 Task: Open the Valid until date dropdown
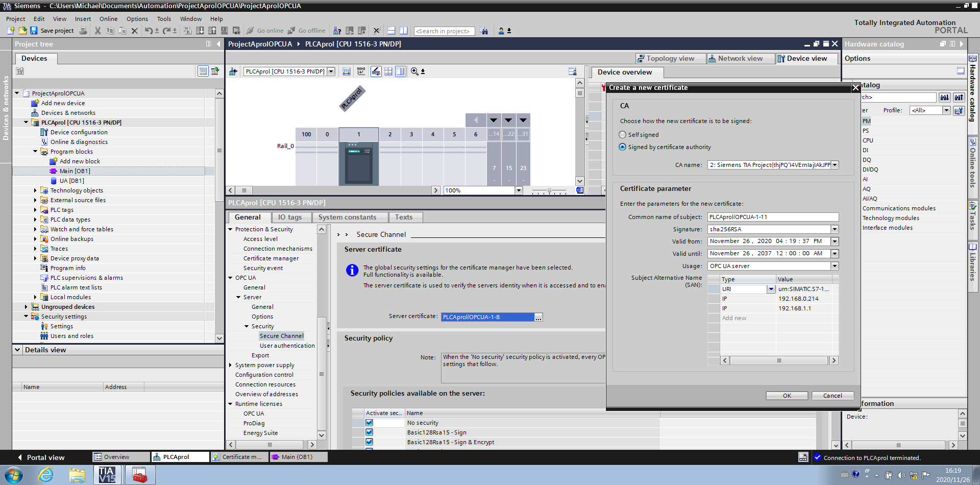835,254
